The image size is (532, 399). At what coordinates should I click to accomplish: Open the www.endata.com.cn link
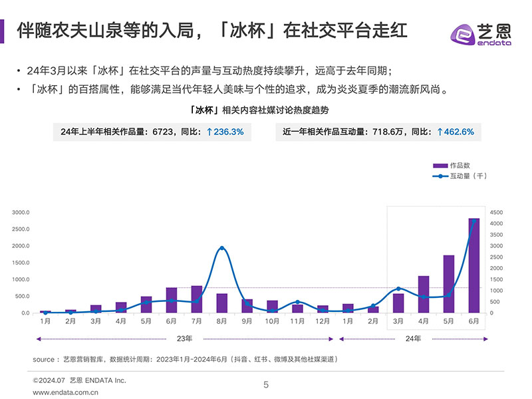pos(65,392)
